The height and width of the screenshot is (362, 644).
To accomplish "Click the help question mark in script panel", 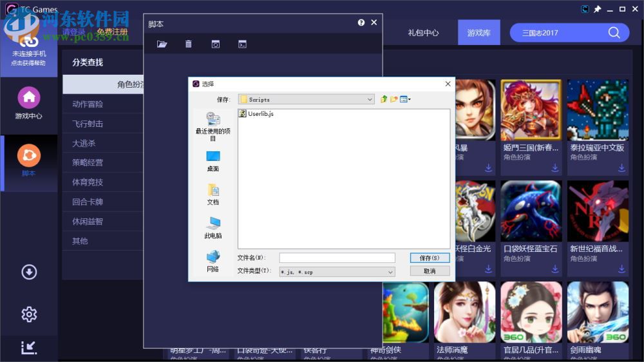I will (x=361, y=23).
